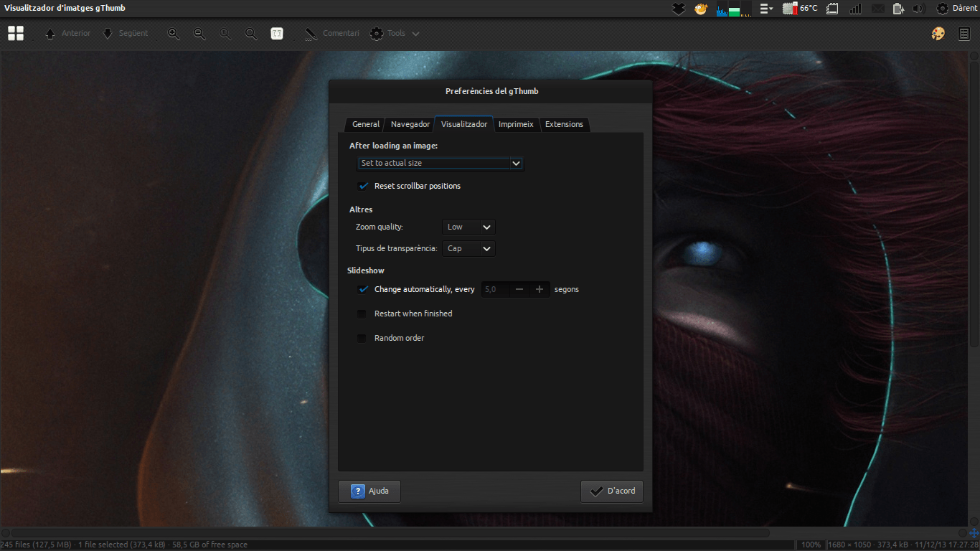The width and height of the screenshot is (980, 551).
Task: Click the fit zoom magnifier icon
Action: pyautogui.click(x=250, y=34)
